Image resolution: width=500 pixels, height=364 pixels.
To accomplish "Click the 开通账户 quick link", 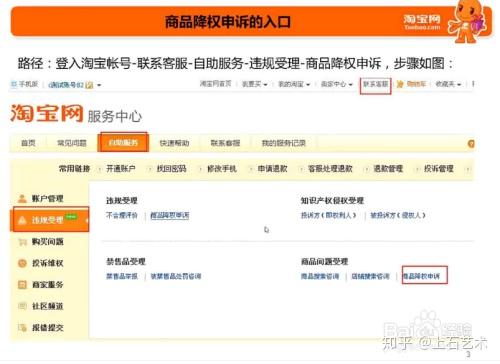I will (x=121, y=169).
